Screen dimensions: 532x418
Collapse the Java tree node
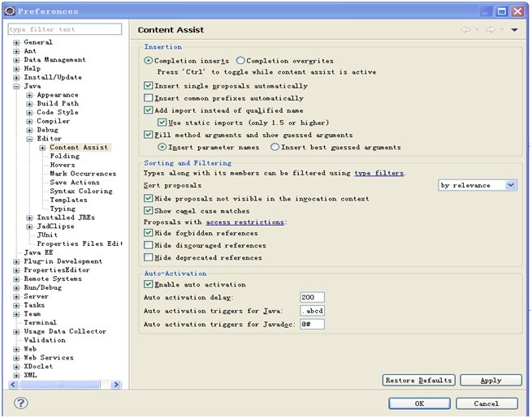[16, 86]
